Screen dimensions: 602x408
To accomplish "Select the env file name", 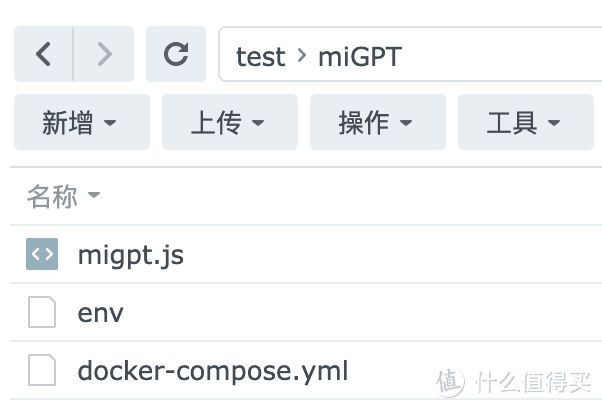I will coord(101,314).
